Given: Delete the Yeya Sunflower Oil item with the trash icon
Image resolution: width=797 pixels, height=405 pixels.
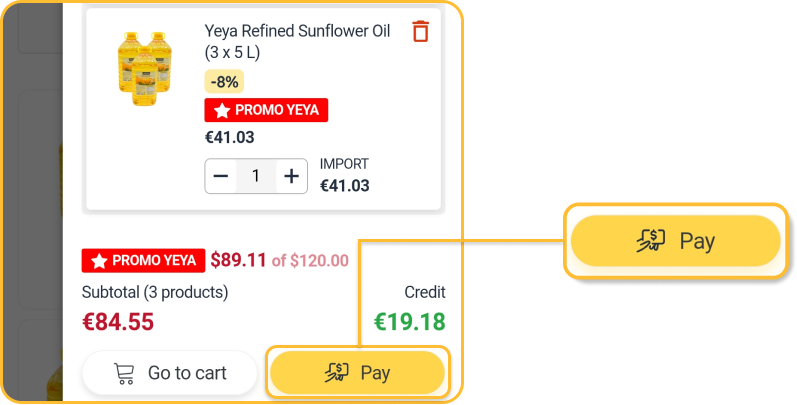Looking at the screenshot, I should 420,32.
